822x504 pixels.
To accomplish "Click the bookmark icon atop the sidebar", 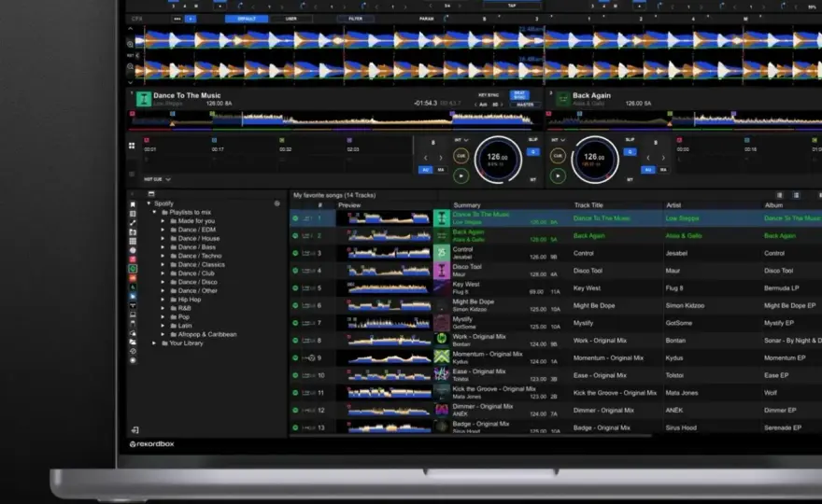I will [x=133, y=204].
